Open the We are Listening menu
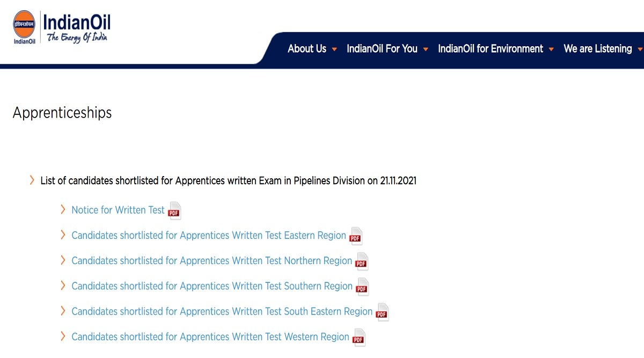The height and width of the screenshot is (358, 644). pyautogui.click(x=597, y=49)
